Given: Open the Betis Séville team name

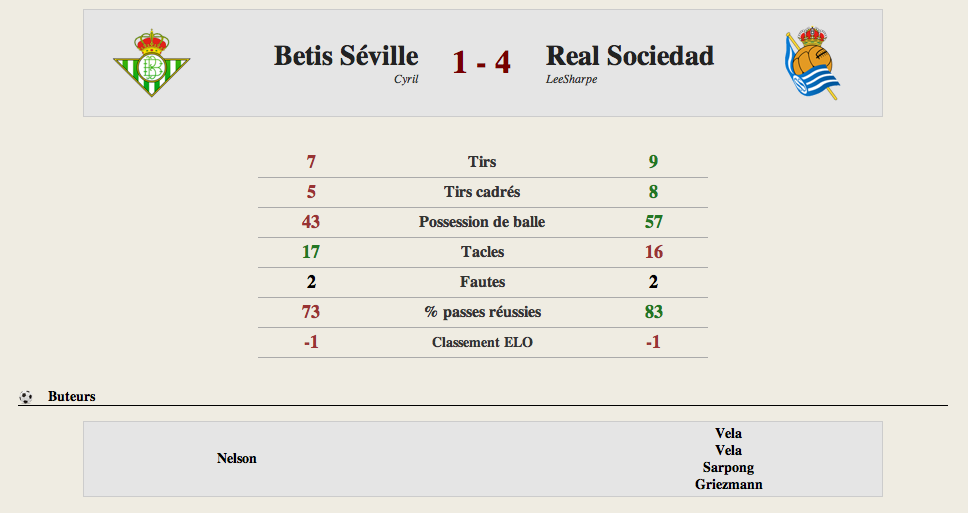Looking at the screenshot, I should click(346, 56).
